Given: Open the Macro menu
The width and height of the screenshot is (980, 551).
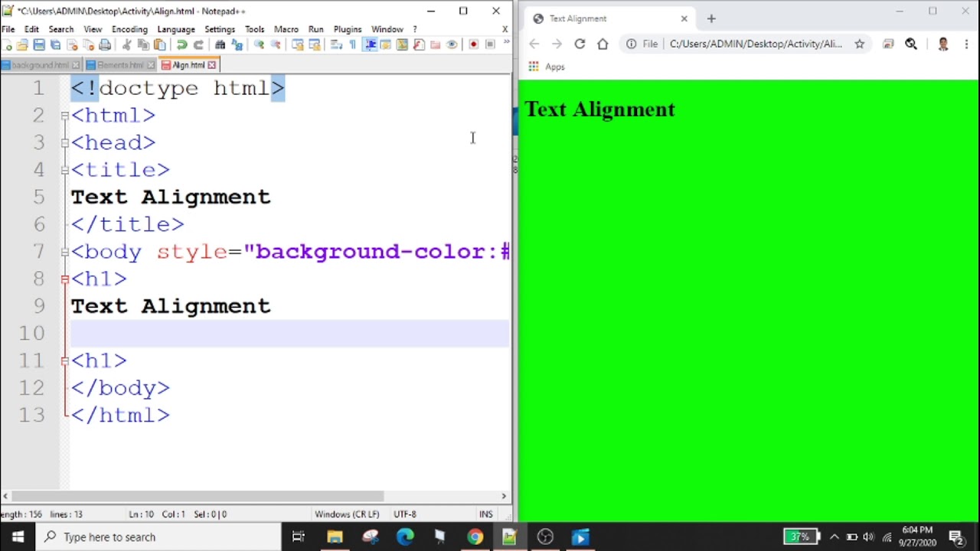Looking at the screenshot, I should pyautogui.click(x=286, y=29).
